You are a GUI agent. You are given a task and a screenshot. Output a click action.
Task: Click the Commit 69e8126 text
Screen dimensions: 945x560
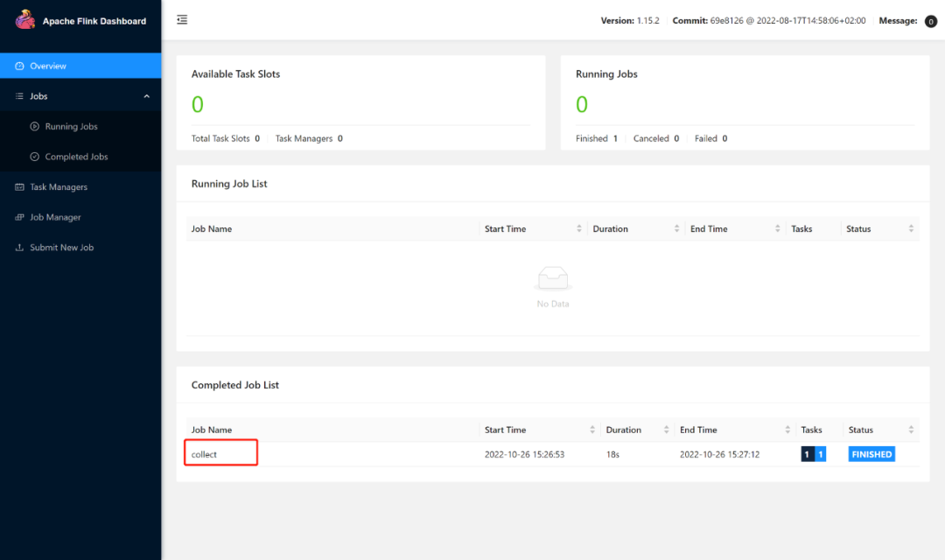pyautogui.click(x=769, y=20)
